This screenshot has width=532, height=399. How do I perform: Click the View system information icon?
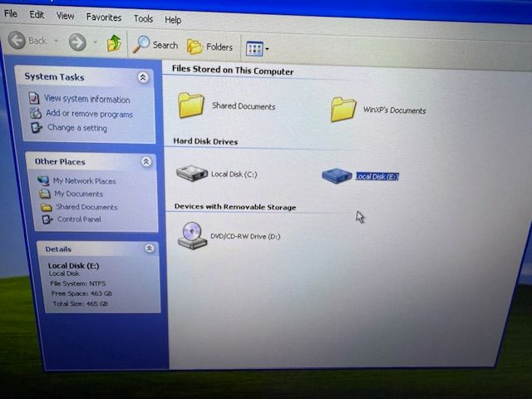[34, 98]
